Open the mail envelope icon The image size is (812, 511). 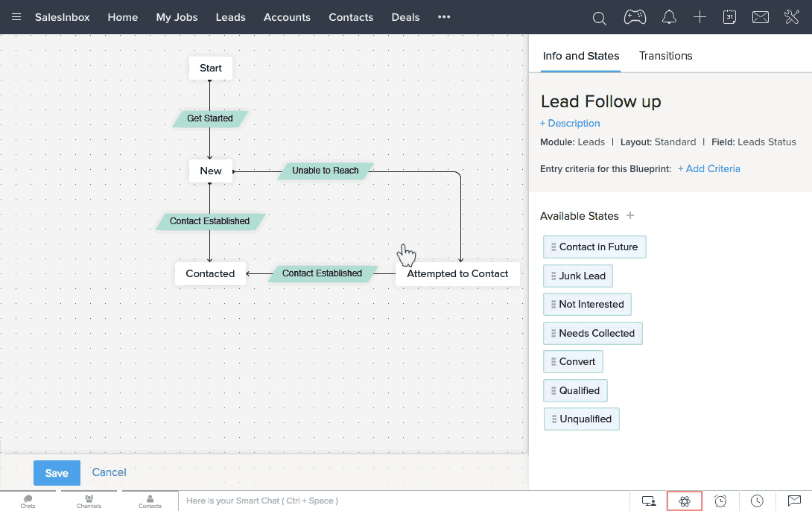[761, 17]
